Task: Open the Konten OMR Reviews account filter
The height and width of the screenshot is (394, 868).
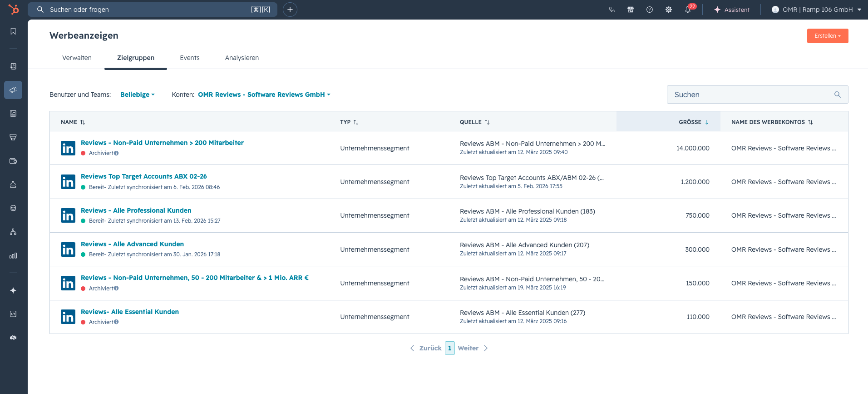Action: click(264, 95)
